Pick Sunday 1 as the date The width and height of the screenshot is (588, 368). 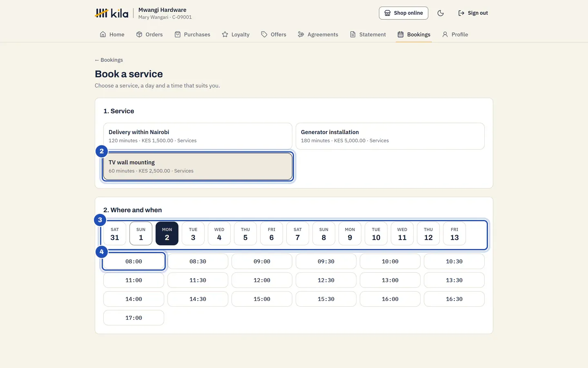pyautogui.click(x=141, y=233)
